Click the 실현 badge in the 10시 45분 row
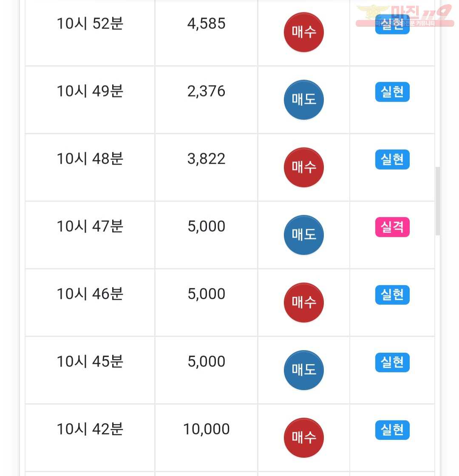Image resolution: width=459 pixels, height=476 pixels. pyautogui.click(x=392, y=363)
